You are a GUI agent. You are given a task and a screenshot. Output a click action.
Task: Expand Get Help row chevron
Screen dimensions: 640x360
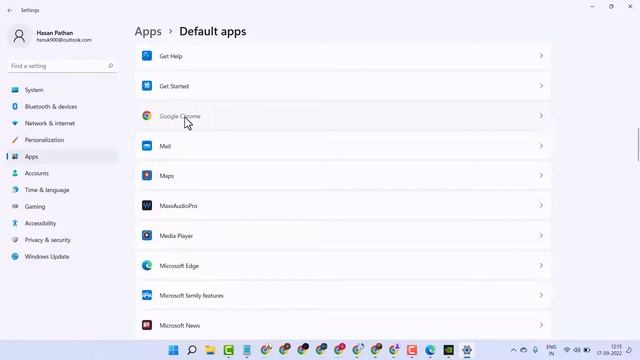541,56
